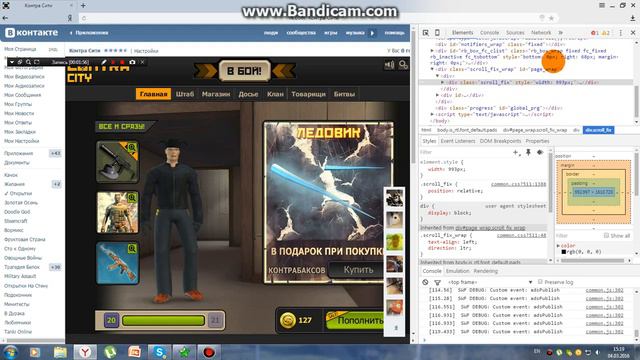The width and height of the screenshot is (640, 360).
Task: Click the Bandicam fullscreen rectangle icon
Action: (37, 62)
